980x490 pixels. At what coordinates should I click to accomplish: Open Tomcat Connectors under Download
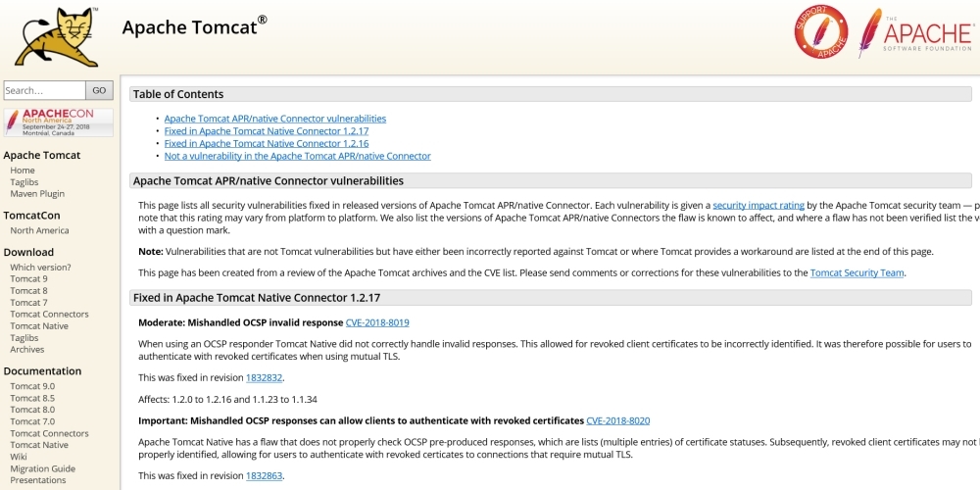49,314
